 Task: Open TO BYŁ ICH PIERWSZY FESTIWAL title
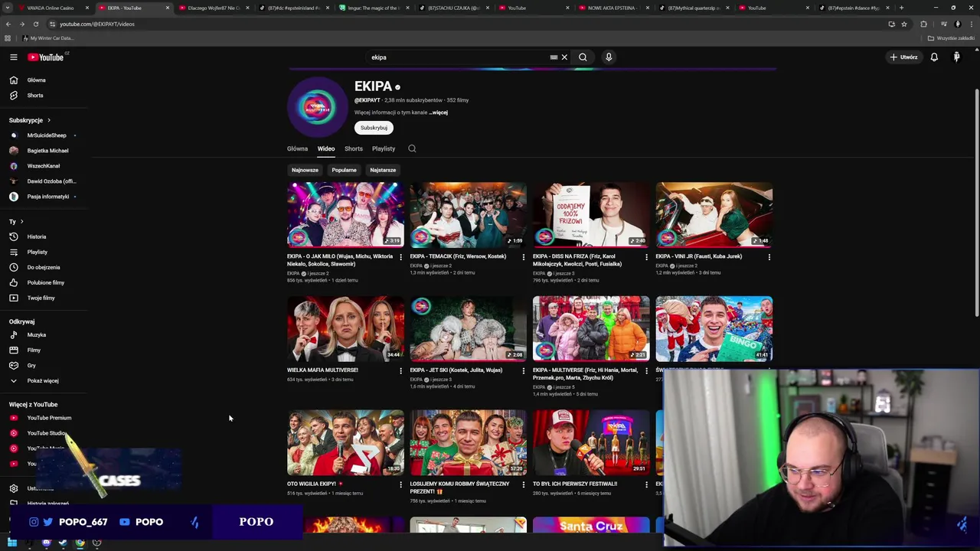[x=575, y=484]
